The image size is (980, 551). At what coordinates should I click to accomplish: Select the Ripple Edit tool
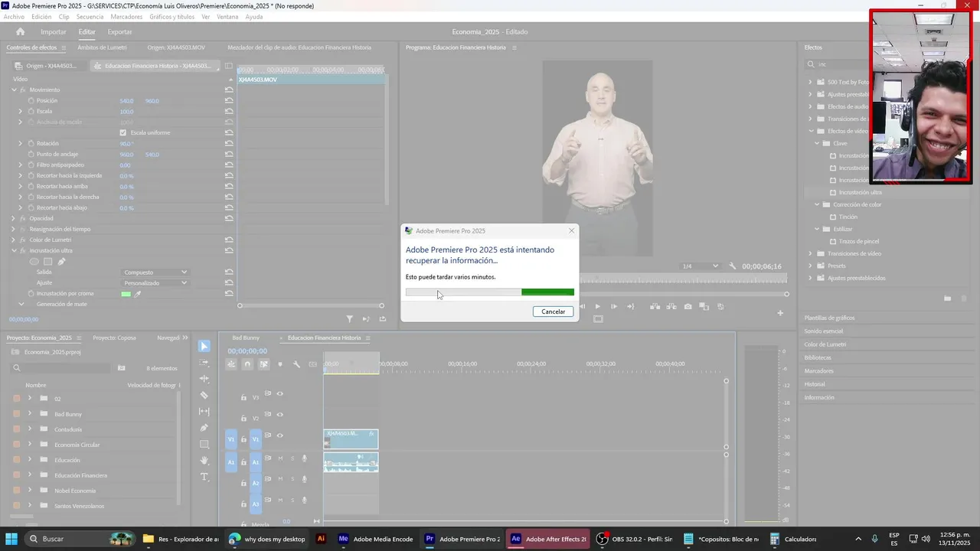pyautogui.click(x=204, y=379)
